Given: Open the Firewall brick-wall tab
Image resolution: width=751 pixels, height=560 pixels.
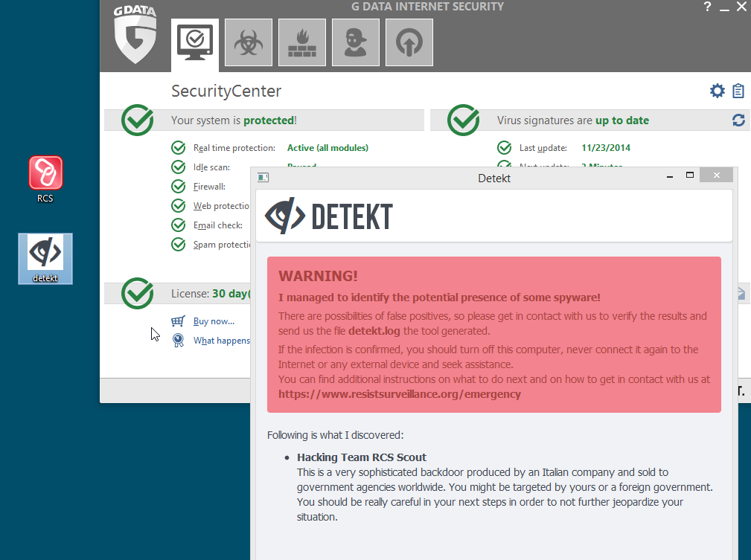Looking at the screenshot, I should point(302,42).
